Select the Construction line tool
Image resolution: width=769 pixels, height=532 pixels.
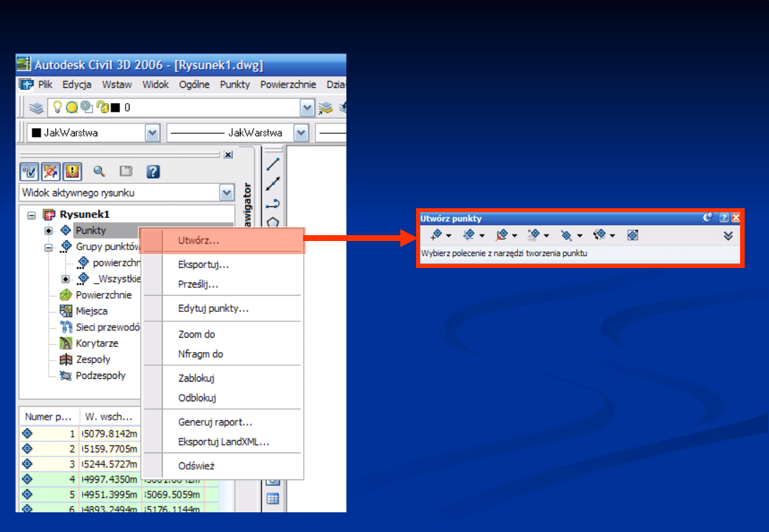273,184
